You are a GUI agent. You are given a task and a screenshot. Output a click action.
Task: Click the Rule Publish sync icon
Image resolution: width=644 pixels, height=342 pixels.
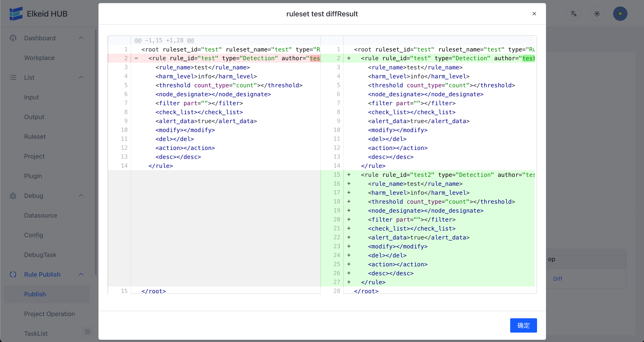(13, 274)
